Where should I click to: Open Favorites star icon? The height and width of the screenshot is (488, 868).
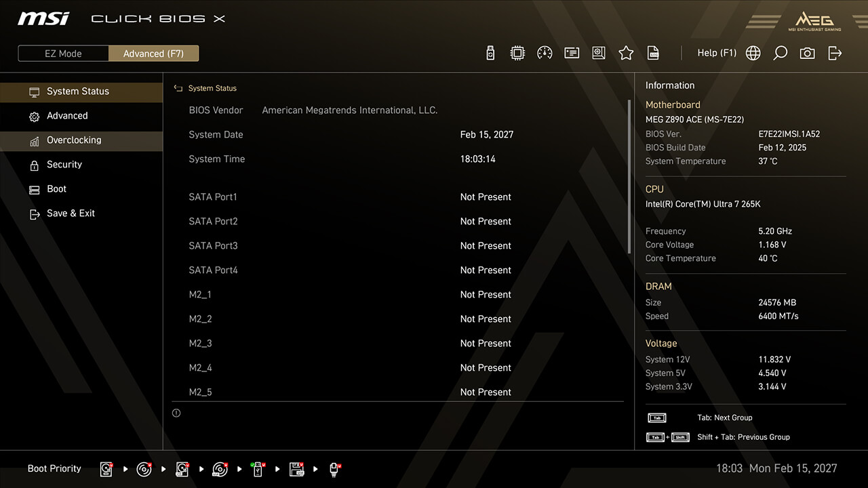coord(626,53)
